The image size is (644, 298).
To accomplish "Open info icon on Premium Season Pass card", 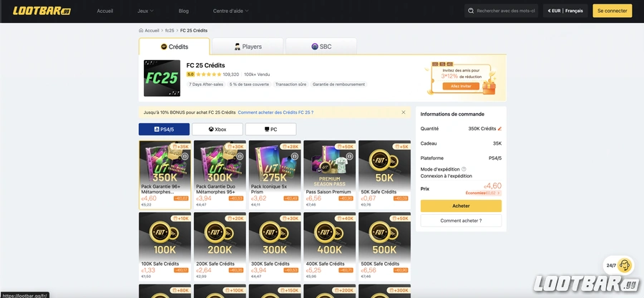I will click(349, 156).
